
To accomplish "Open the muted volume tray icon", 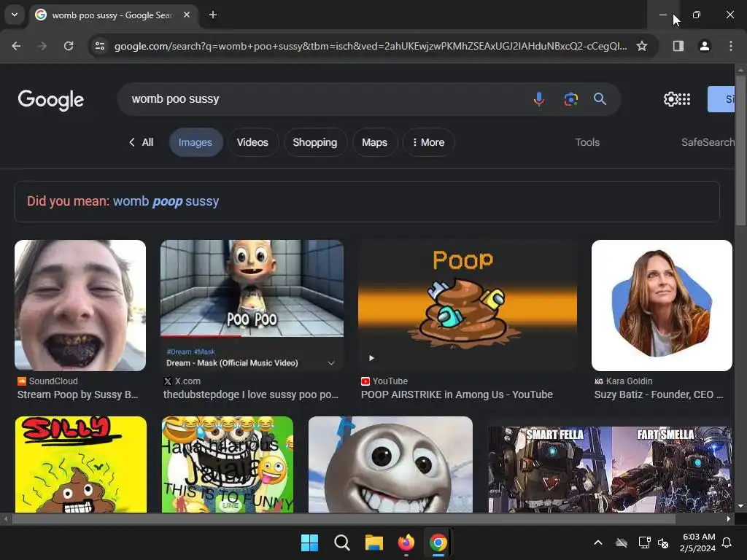I will pyautogui.click(x=663, y=542).
